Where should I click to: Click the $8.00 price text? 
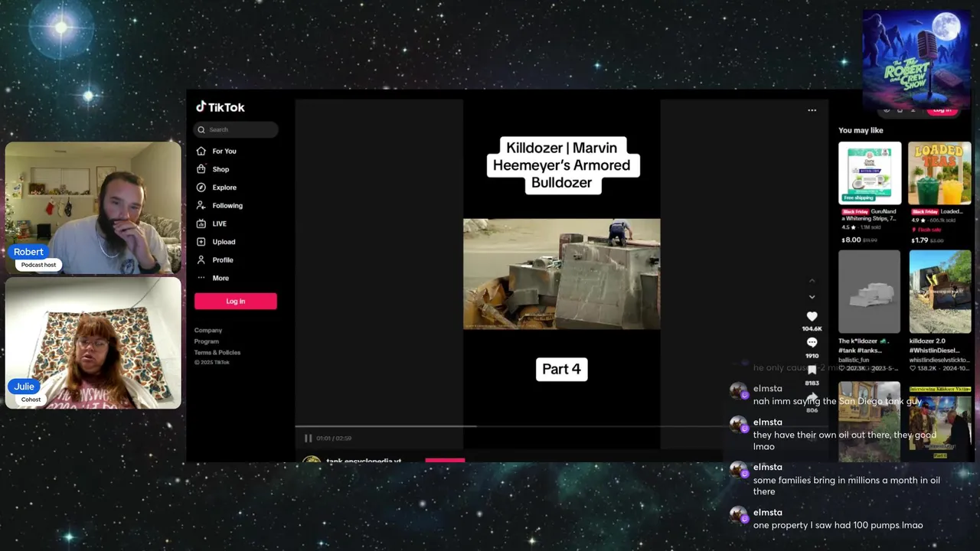(x=851, y=240)
